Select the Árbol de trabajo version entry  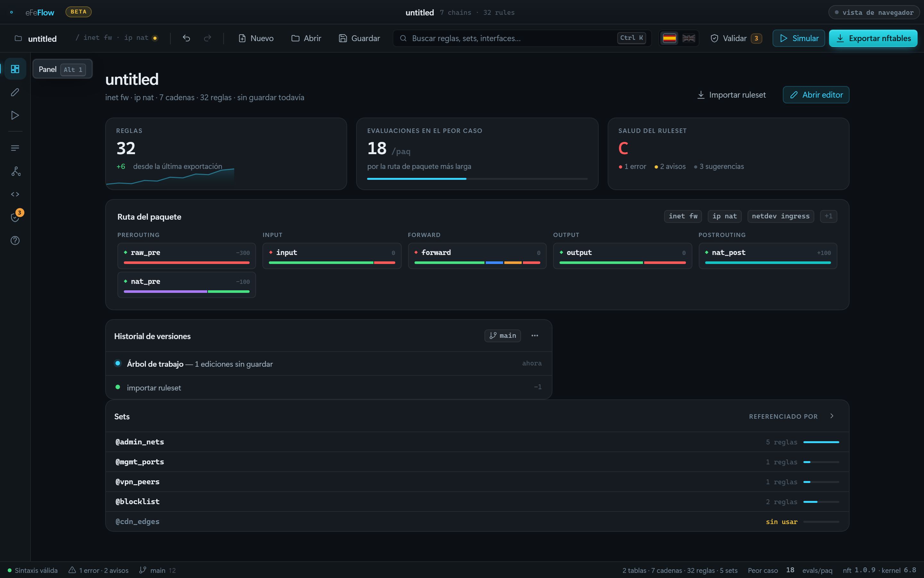point(328,363)
